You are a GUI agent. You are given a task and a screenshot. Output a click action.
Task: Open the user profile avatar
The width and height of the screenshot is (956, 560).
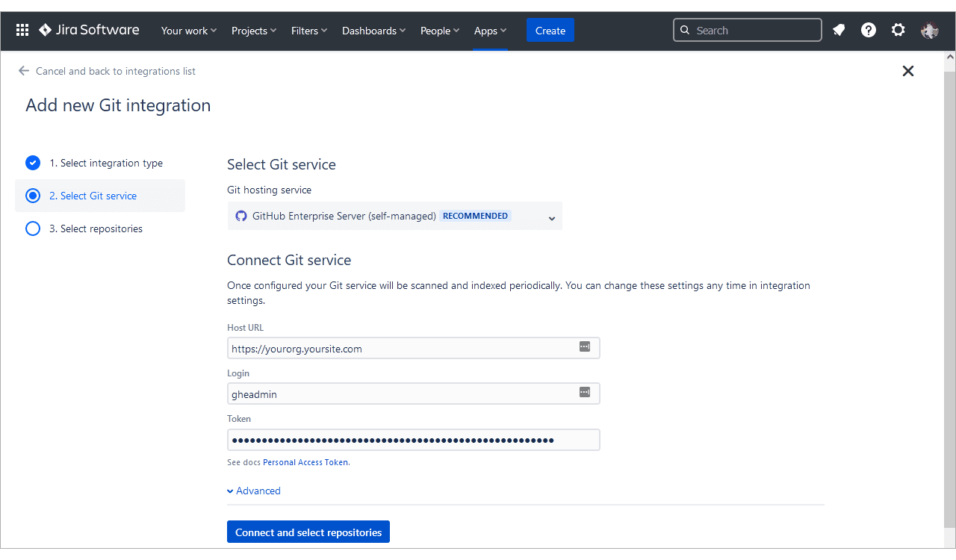coord(929,31)
